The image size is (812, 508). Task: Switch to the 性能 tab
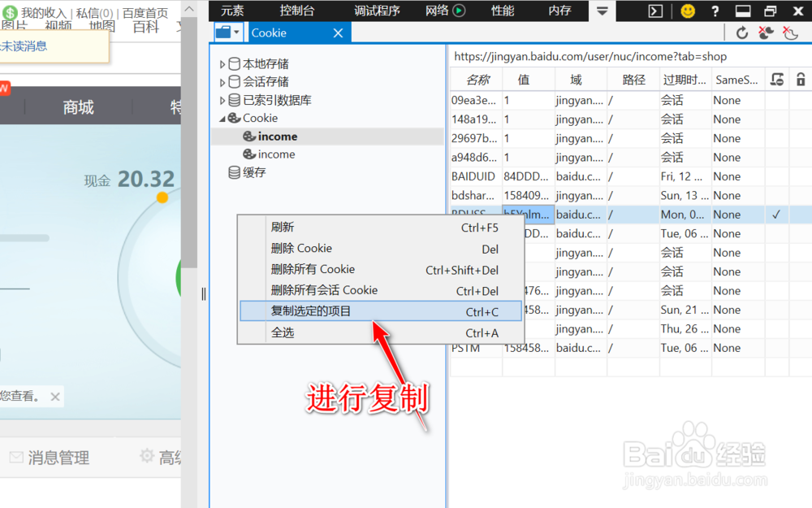tap(503, 11)
